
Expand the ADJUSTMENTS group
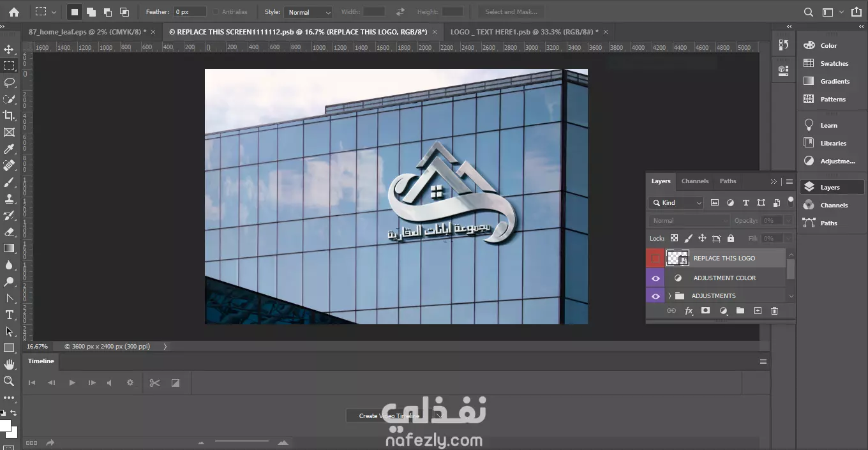(670, 296)
